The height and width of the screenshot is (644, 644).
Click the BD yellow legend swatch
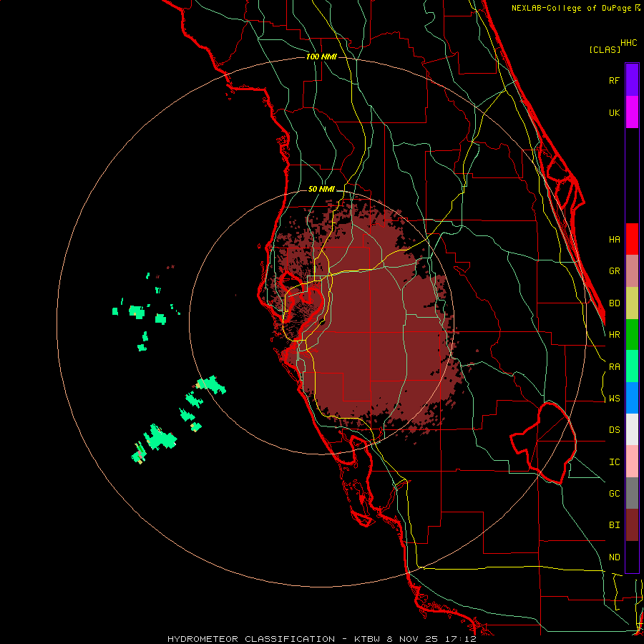[x=632, y=303]
